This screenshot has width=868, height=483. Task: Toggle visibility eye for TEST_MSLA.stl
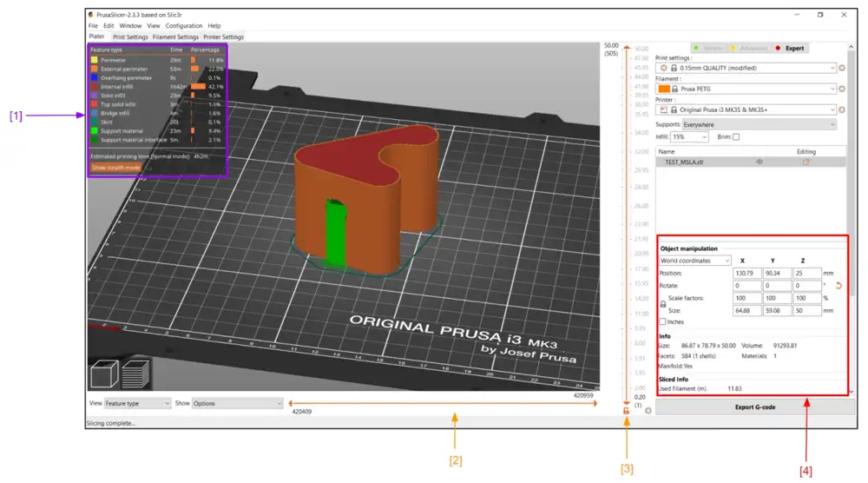pos(759,162)
